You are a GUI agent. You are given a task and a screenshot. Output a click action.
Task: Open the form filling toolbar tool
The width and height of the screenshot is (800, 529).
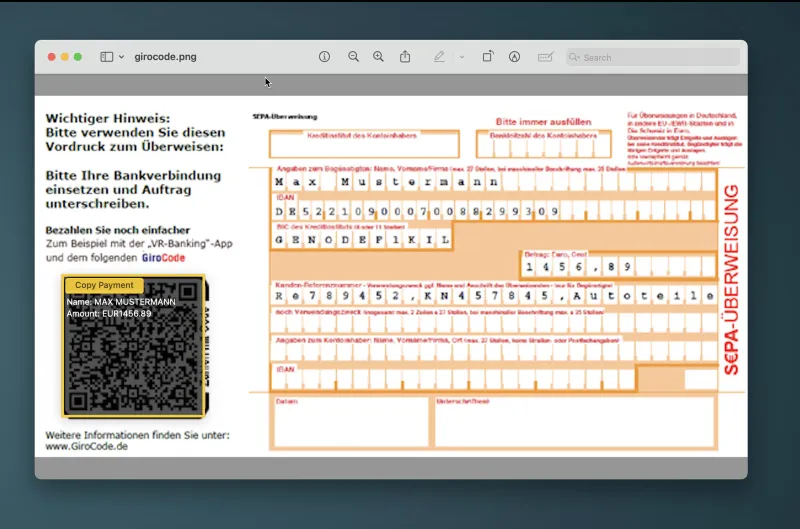click(545, 57)
